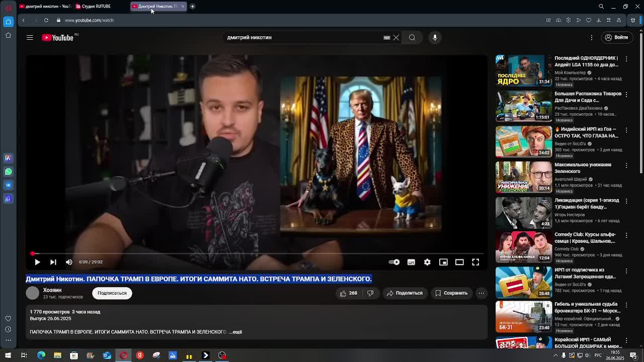Switch to the дмитрий никотин - YouTube tab
644x362 pixels.
[x=45, y=6]
